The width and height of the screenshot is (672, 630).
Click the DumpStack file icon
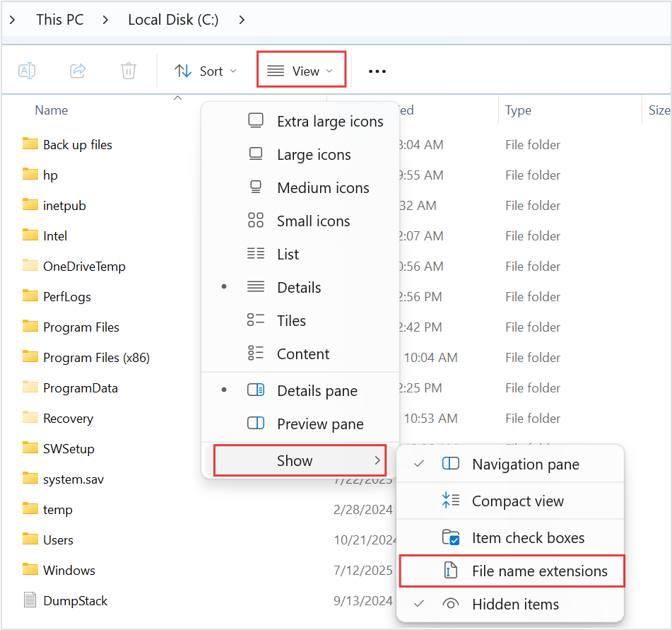click(30, 600)
